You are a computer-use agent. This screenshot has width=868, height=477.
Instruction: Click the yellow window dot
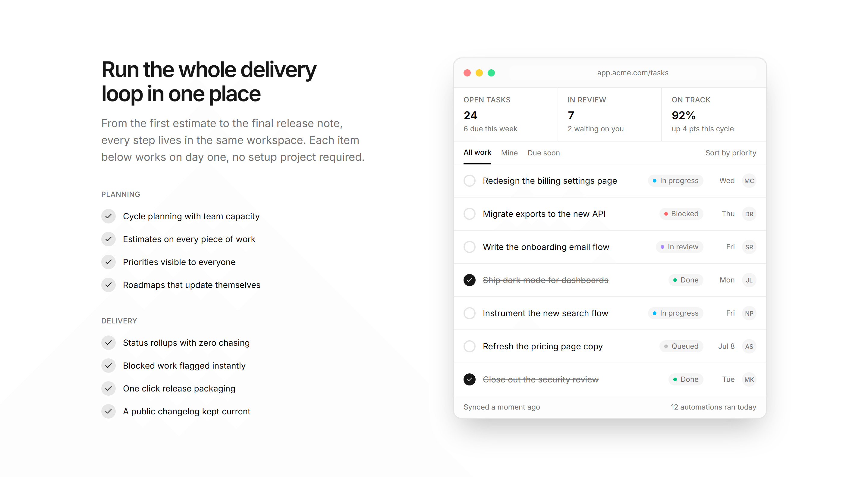[x=479, y=73]
